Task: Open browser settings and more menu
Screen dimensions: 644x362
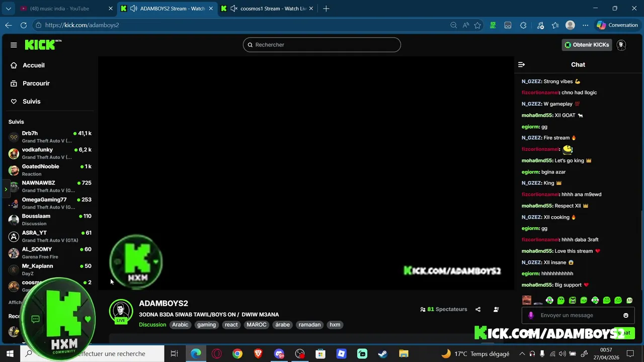Action: click(x=585, y=25)
